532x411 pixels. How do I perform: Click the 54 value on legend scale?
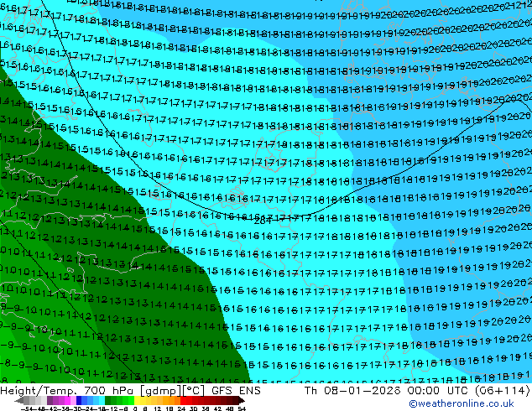click(x=242, y=409)
